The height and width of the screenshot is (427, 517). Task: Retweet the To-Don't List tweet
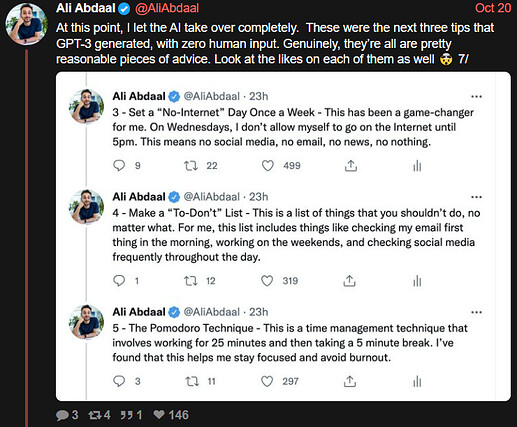coord(191,281)
